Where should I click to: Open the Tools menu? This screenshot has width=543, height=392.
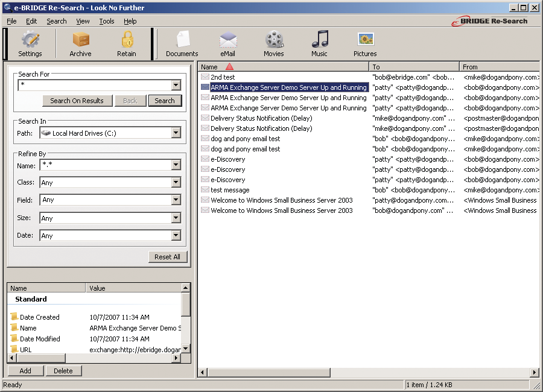coord(106,21)
